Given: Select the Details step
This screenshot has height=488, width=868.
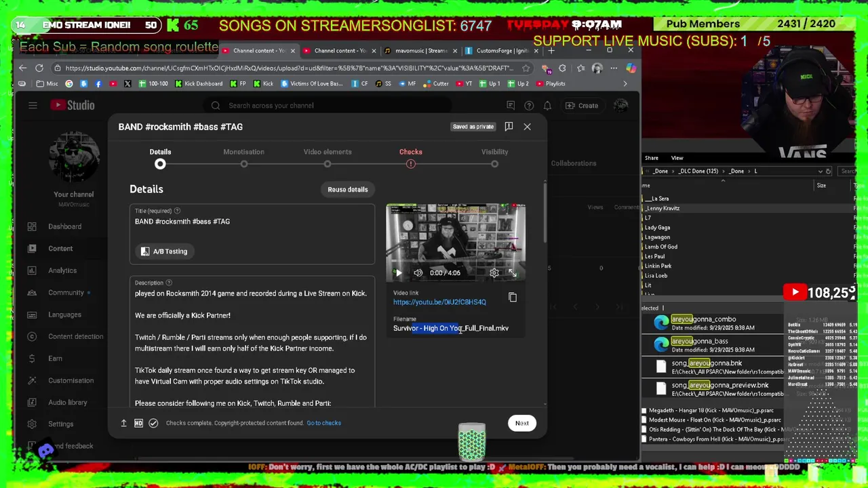Looking at the screenshot, I should point(160,157).
